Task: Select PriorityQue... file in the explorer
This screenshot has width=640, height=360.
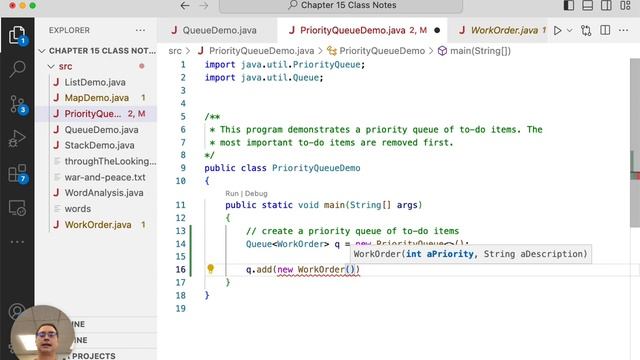Action: pyautogui.click(x=93, y=114)
